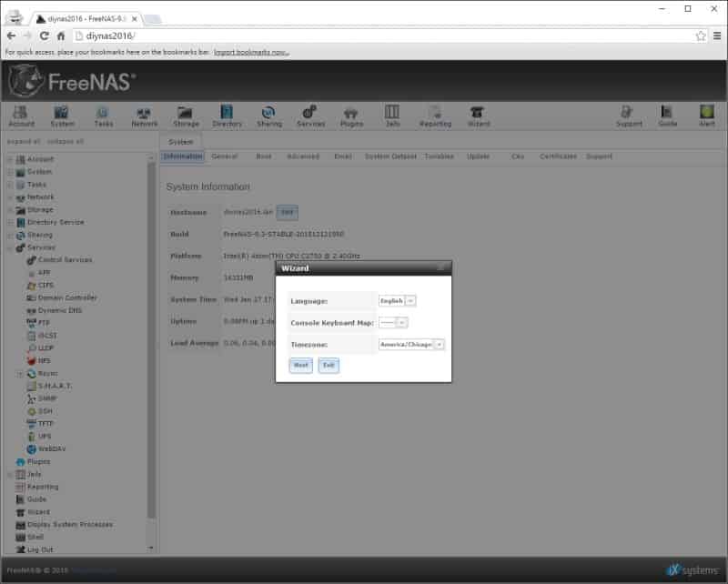728x584 pixels.
Task: Switch to the Email tab
Action: point(343,156)
